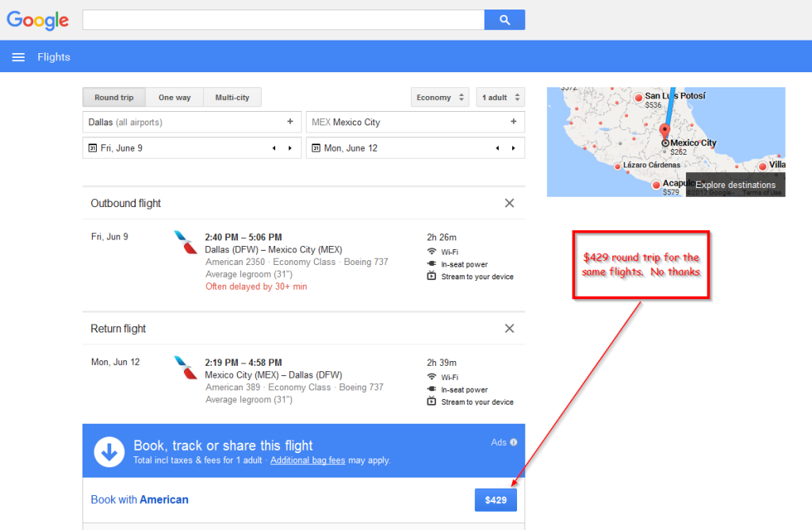
Task: Click the Outbound flight section heading
Action: tap(126, 203)
